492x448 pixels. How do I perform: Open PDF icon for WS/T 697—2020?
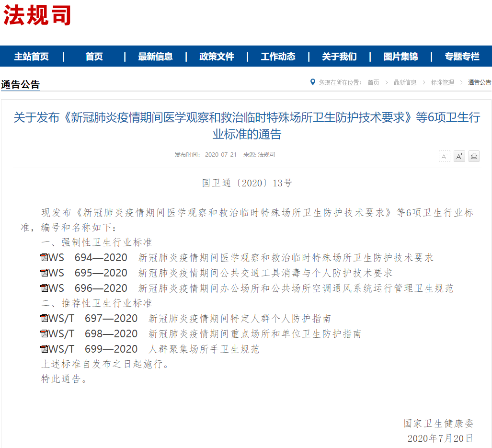[44, 319]
